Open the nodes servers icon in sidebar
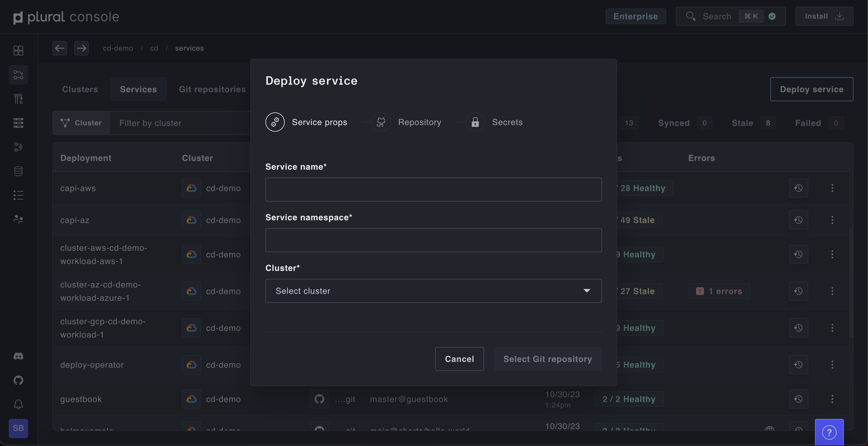Screen dimensions: 868x446 click(x=18, y=123)
